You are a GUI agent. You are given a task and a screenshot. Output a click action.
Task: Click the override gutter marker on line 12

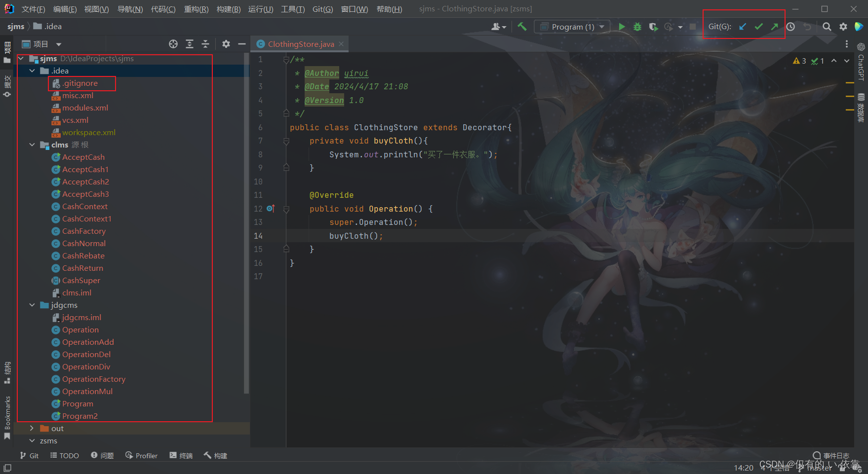(271, 209)
